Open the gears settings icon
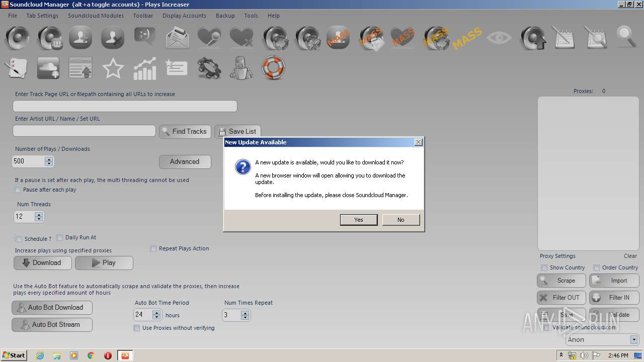The height and width of the screenshot is (362, 644). (209, 68)
